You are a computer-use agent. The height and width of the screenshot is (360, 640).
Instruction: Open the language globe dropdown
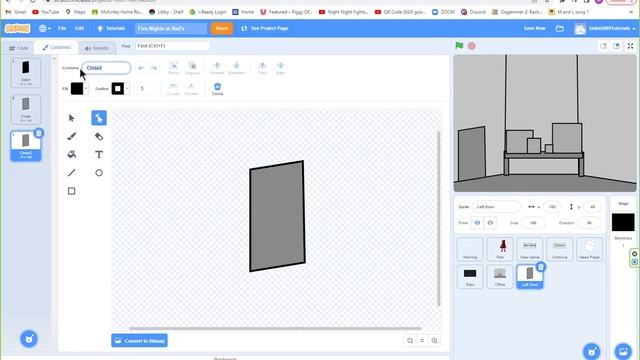[x=44, y=28]
